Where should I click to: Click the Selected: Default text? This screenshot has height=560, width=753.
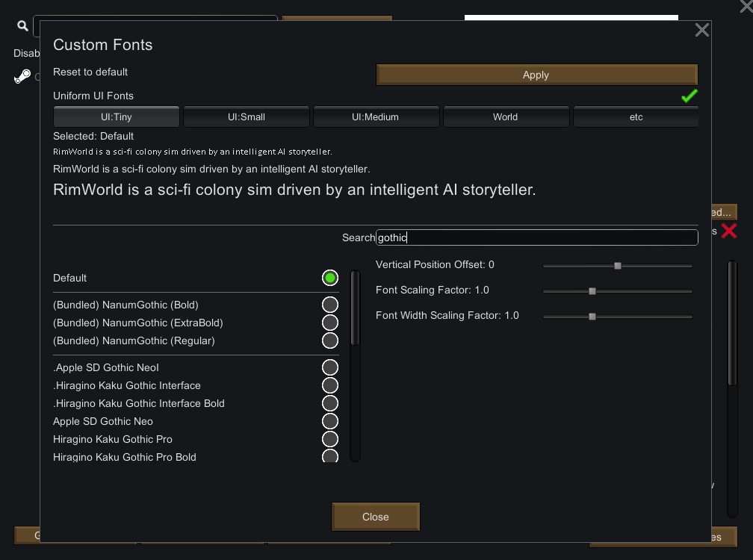[93, 137]
